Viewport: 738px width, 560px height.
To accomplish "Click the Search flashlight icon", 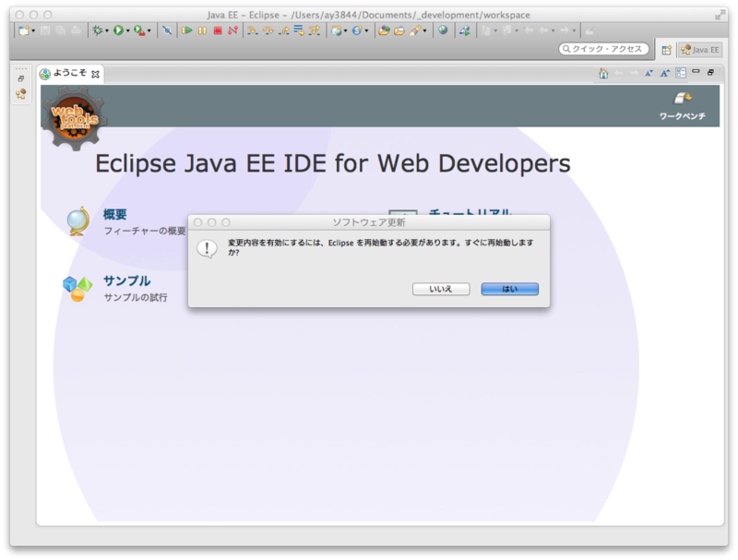I will [415, 30].
